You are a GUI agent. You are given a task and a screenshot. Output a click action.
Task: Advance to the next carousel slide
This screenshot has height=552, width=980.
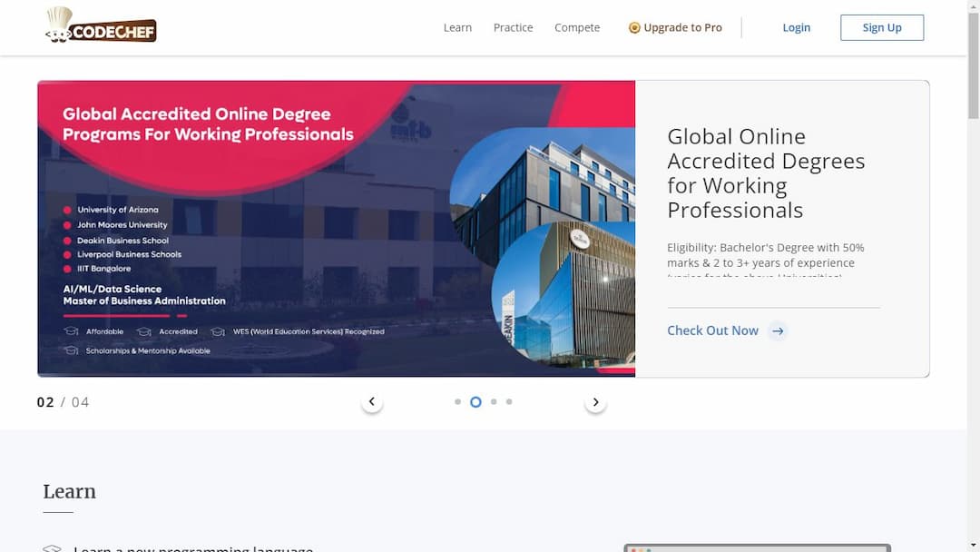click(x=595, y=402)
